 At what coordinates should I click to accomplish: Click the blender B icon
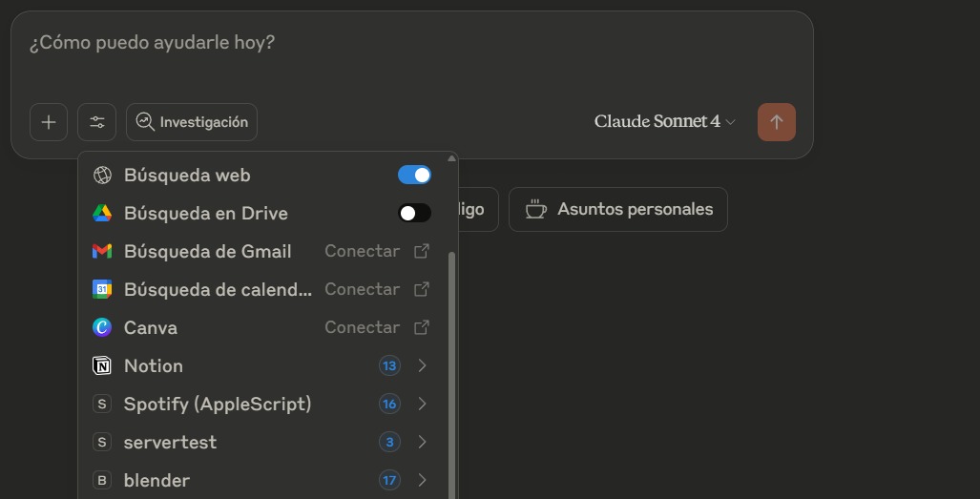click(102, 480)
